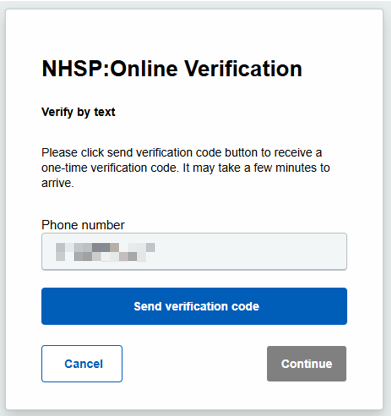Click the word Verification in the title

(243, 69)
